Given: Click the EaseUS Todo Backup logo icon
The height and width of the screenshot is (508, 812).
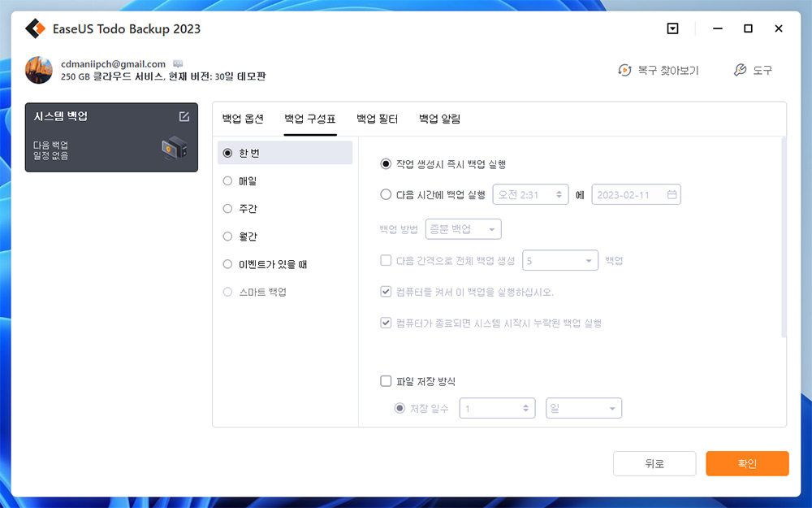Looking at the screenshot, I should (35, 28).
